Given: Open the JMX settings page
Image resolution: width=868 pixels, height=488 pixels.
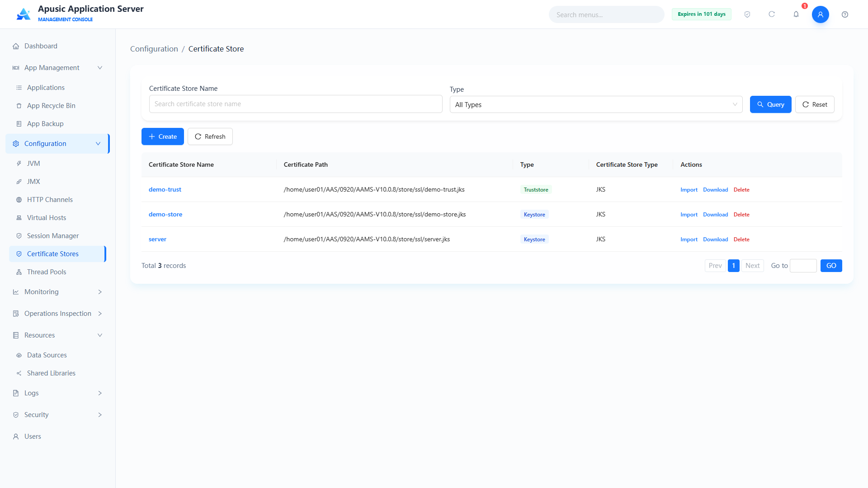Looking at the screenshot, I should pos(58,182).
